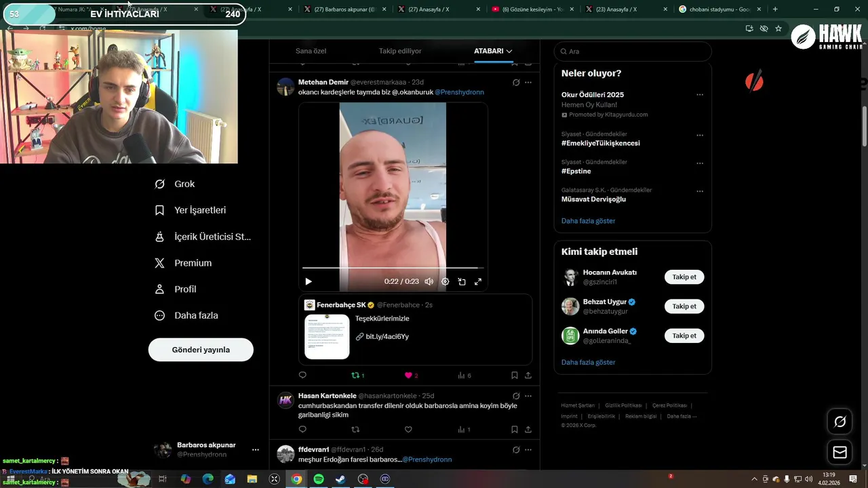
Task: Switch to Sana özel tab
Action: (x=311, y=51)
